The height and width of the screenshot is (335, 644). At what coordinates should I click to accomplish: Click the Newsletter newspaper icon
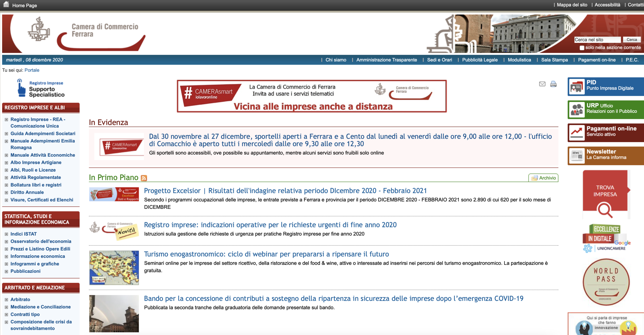coord(577,156)
